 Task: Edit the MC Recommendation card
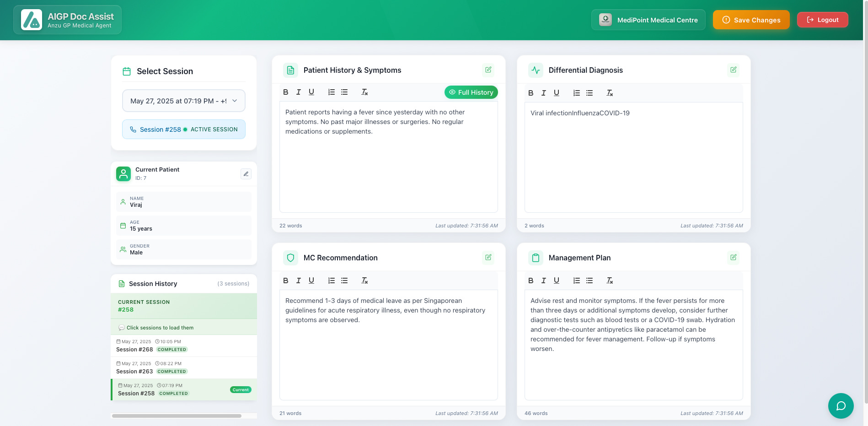coord(488,258)
